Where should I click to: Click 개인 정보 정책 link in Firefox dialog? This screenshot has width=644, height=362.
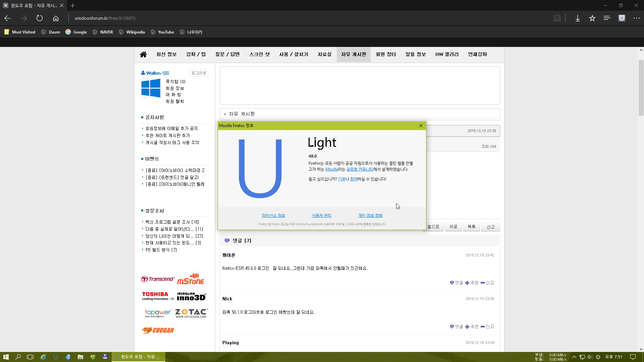pos(370,215)
